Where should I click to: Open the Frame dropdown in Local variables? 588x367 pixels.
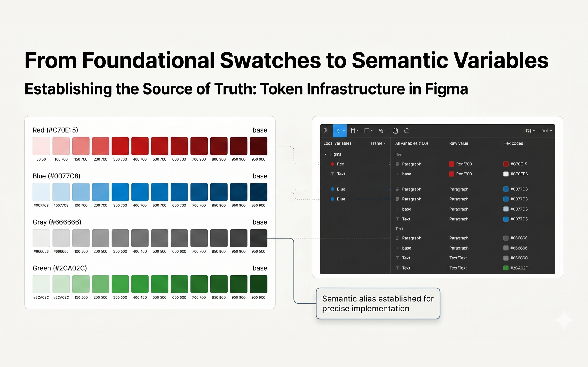(378, 143)
